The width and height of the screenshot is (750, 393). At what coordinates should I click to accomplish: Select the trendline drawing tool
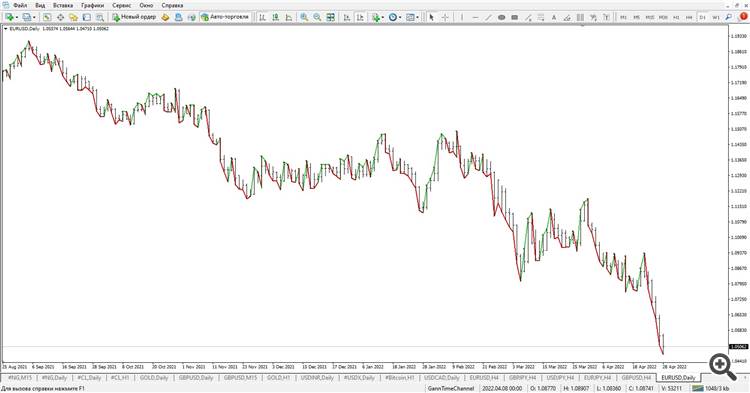[x=488, y=17]
